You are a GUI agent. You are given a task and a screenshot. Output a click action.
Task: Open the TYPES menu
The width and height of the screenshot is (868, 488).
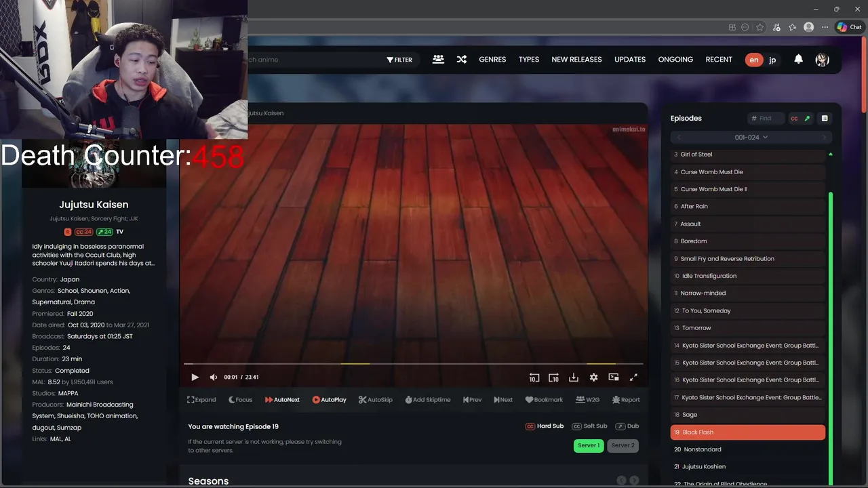tap(529, 60)
